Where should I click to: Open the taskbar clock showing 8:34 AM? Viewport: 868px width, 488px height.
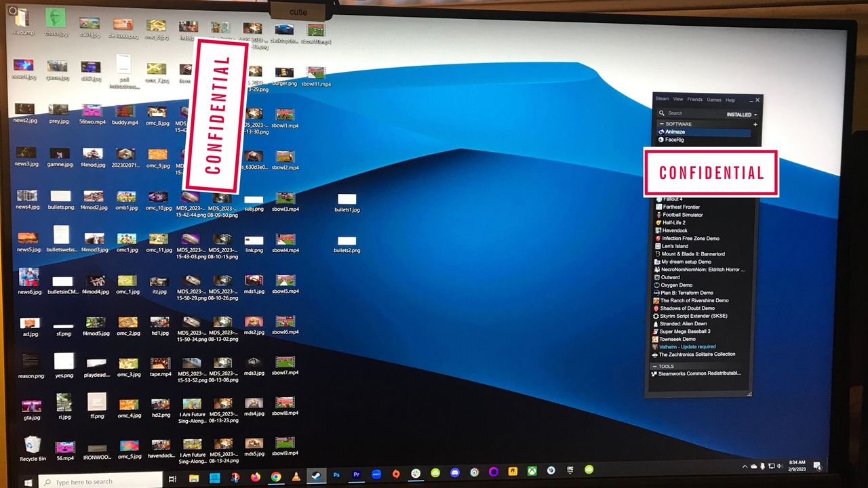797,465
